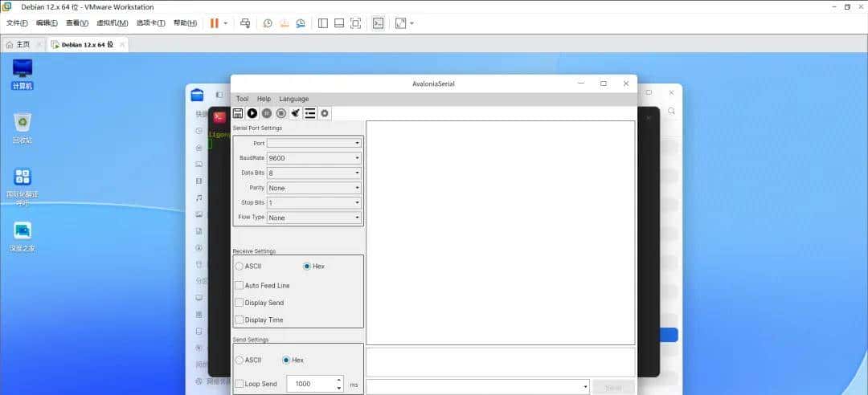The height and width of the screenshot is (395, 868).
Task: Select ASCII in Send Settings
Action: 248,360
